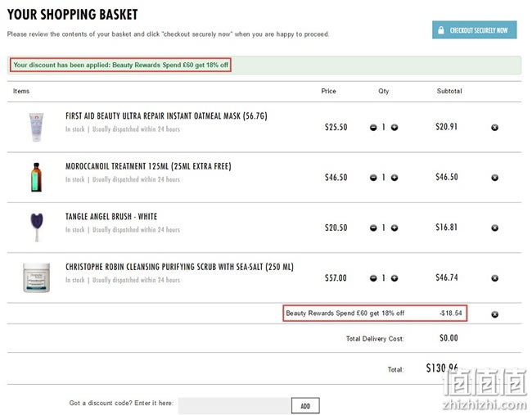532x415 pixels.
Task: Decrease quantity of Christophe Robin Scrub
Action: tap(373, 278)
